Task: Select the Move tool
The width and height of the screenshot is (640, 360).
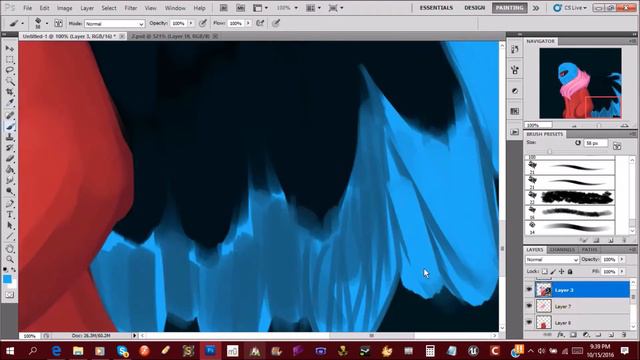Action: (x=9, y=49)
